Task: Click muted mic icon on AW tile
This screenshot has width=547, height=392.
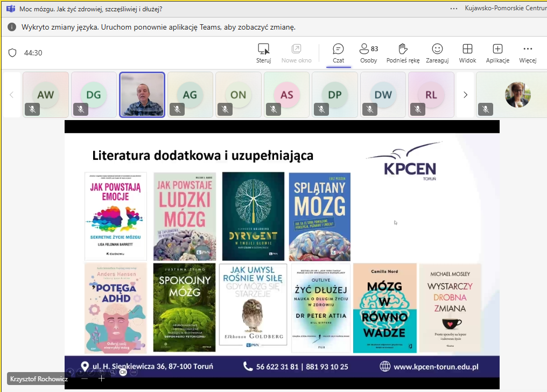Action: point(32,109)
